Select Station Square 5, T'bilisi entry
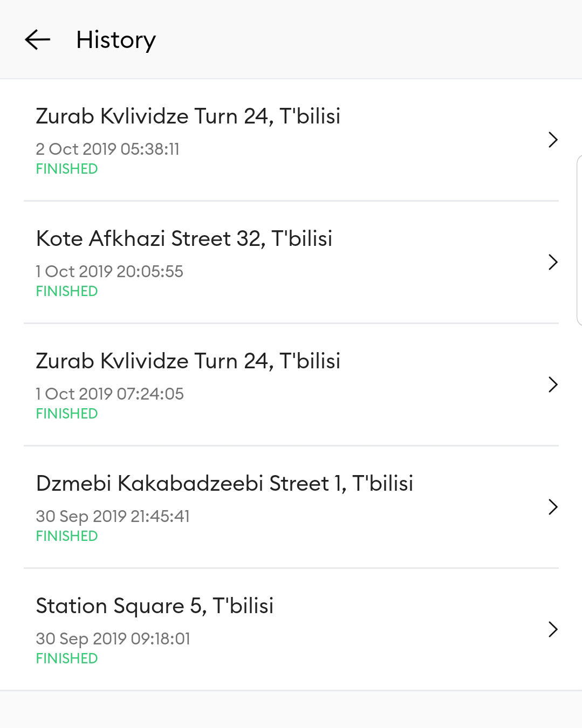 (291, 629)
